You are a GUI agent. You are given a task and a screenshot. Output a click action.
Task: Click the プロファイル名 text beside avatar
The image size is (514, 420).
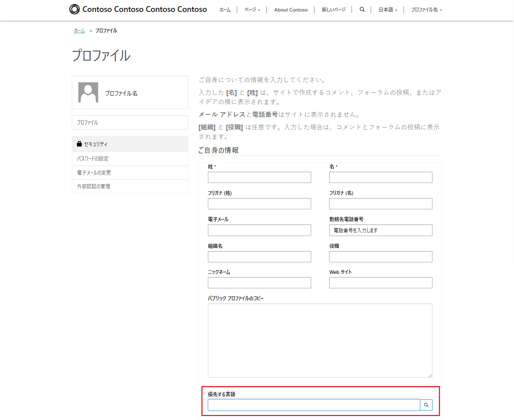[121, 93]
